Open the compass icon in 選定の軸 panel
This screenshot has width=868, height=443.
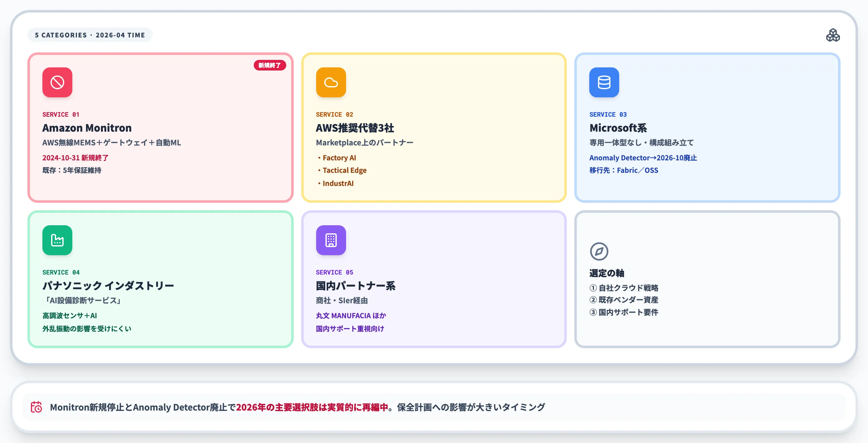600,251
